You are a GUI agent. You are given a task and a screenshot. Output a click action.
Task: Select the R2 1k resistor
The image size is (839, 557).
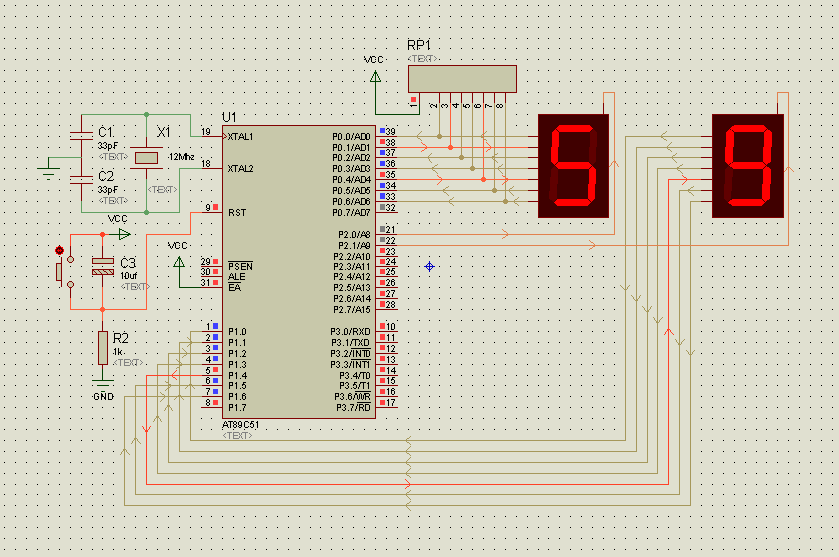pyautogui.click(x=103, y=348)
